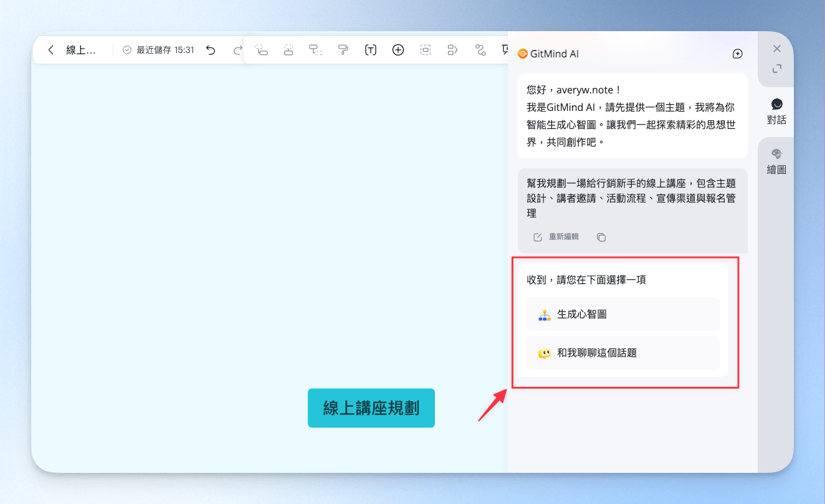
Task: Choose the relationship line tool
Action: pos(480,50)
